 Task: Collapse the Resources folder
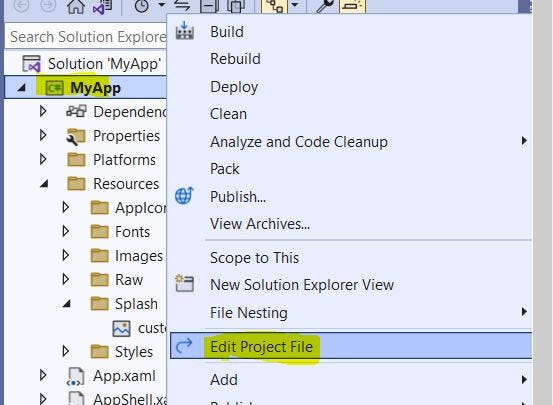tap(44, 184)
